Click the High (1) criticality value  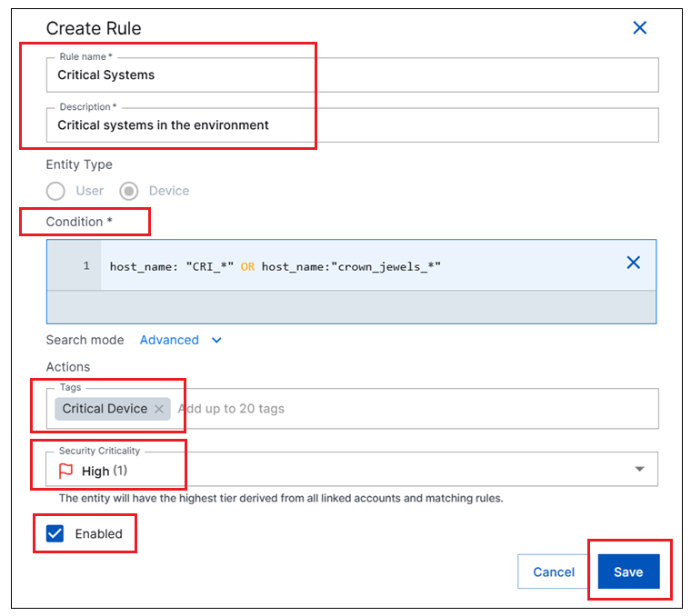click(x=105, y=471)
